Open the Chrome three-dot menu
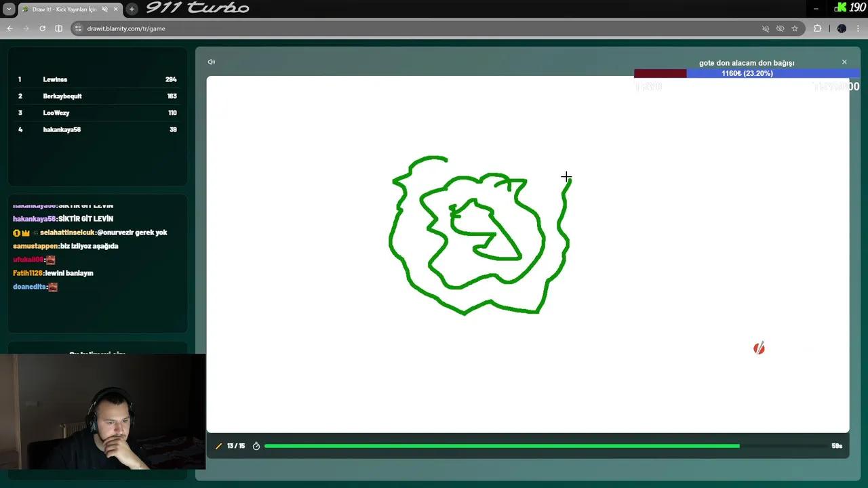The height and width of the screenshot is (488, 868). pos(859,28)
